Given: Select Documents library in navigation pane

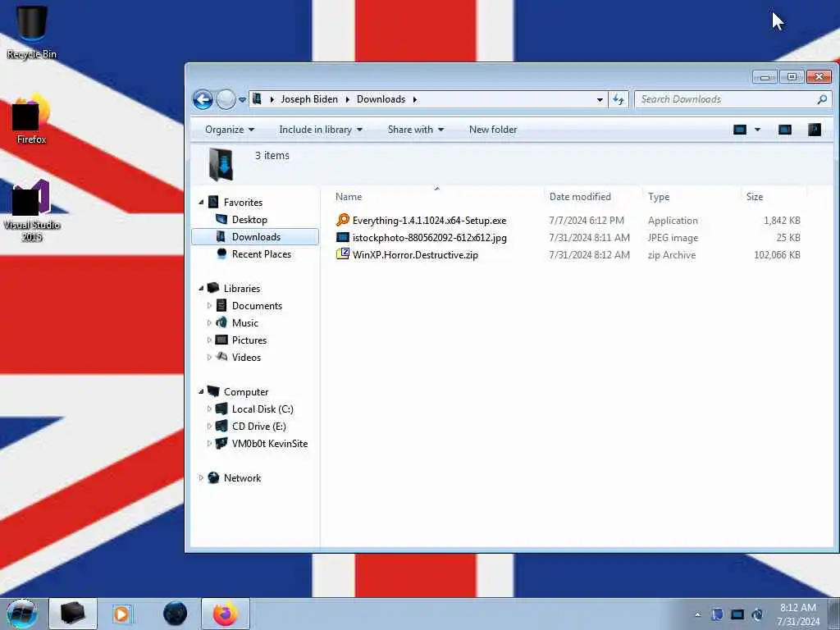Looking at the screenshot, I should [x=257, y=305].
